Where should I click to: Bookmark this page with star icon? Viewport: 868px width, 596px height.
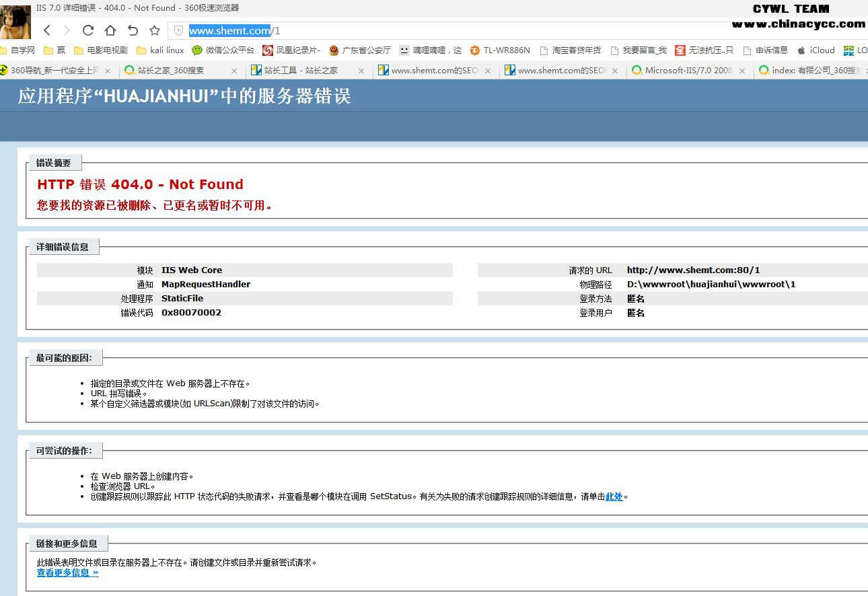tap(155, 30)
